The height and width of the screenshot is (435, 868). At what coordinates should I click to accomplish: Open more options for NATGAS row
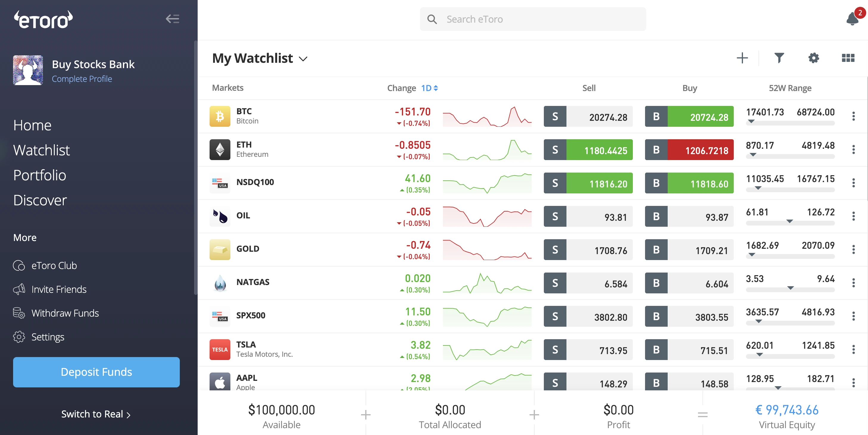point(853,283)
